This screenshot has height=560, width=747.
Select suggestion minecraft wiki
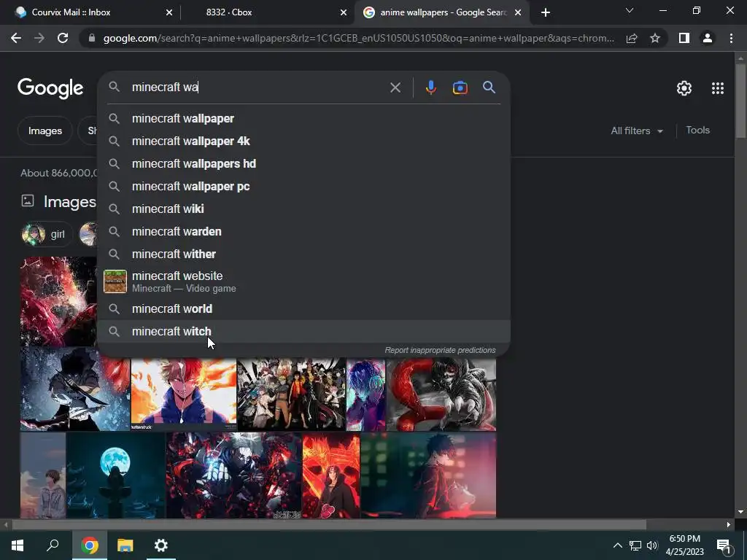pos(303,209)
